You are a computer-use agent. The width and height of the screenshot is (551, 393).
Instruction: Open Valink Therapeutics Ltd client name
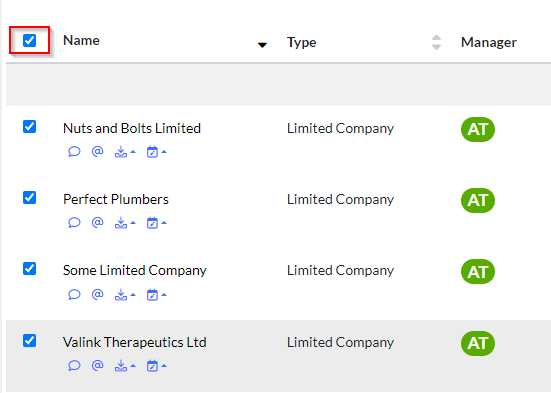(x=135, y=342)
